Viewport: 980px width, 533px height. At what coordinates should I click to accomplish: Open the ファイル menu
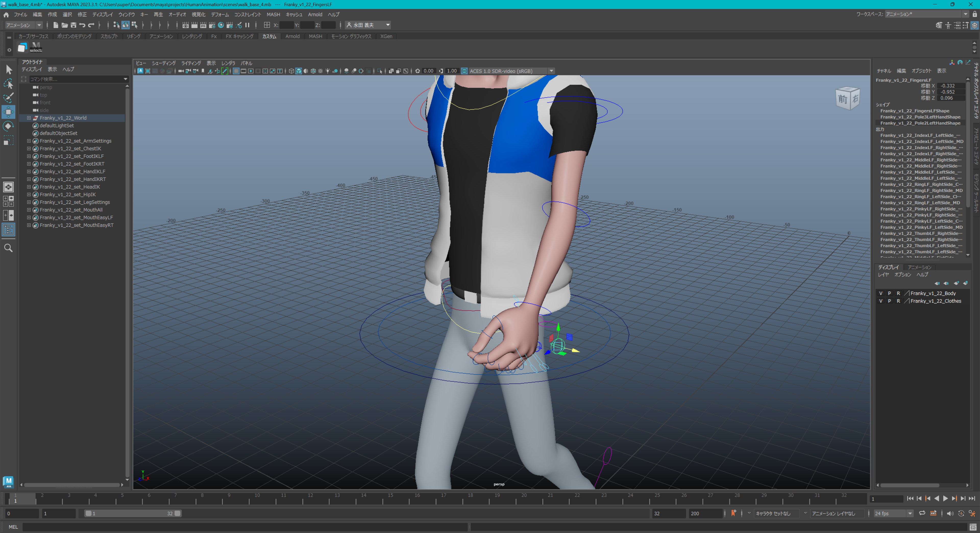(x=20, y=15)
